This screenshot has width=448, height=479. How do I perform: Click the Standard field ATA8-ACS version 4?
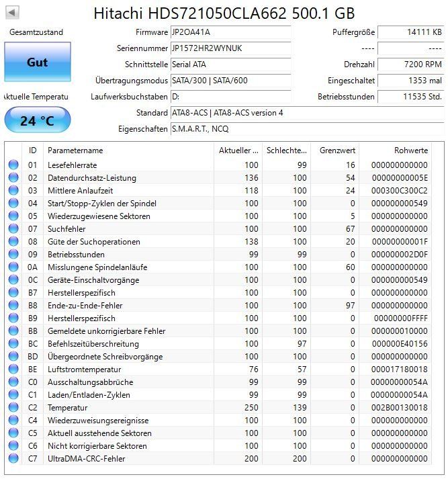click(307, 113)
